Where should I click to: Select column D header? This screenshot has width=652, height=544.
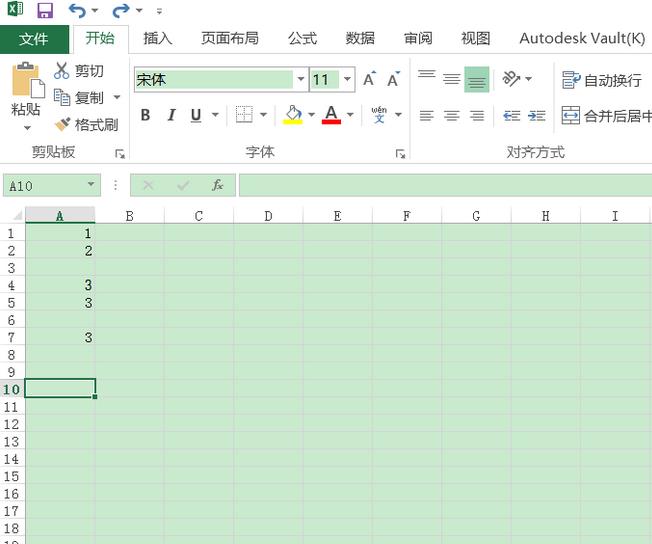click(x=268, y=216)
